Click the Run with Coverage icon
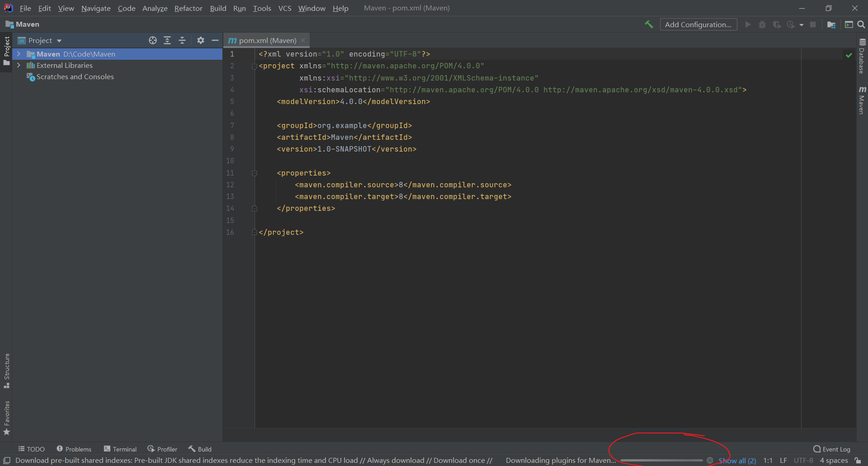868x466 pixels. pyautogui.click(x=777, y=24)
